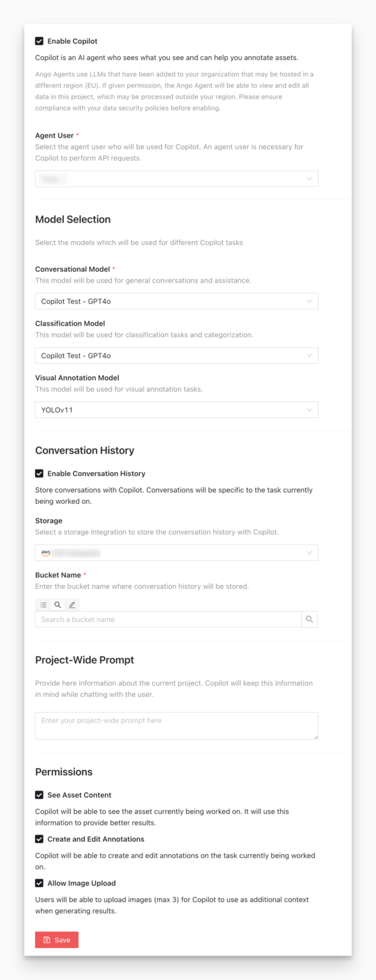Click inside the project-wide prompt text area

176,725
